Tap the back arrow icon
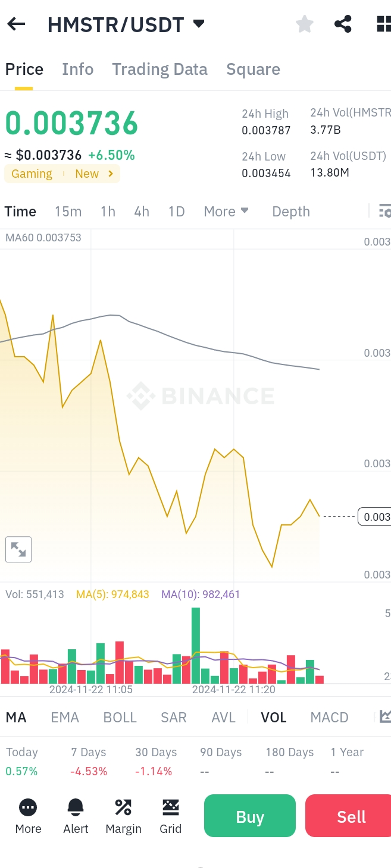Image resolution: width=391 pixels, height=868 pixels. pyautogui.click(x=16, y=24)
